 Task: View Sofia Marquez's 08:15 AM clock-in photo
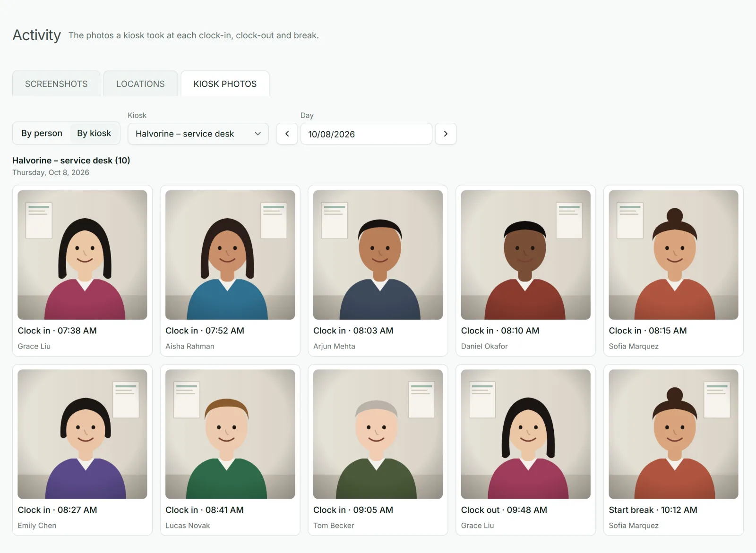click(673, 255)
